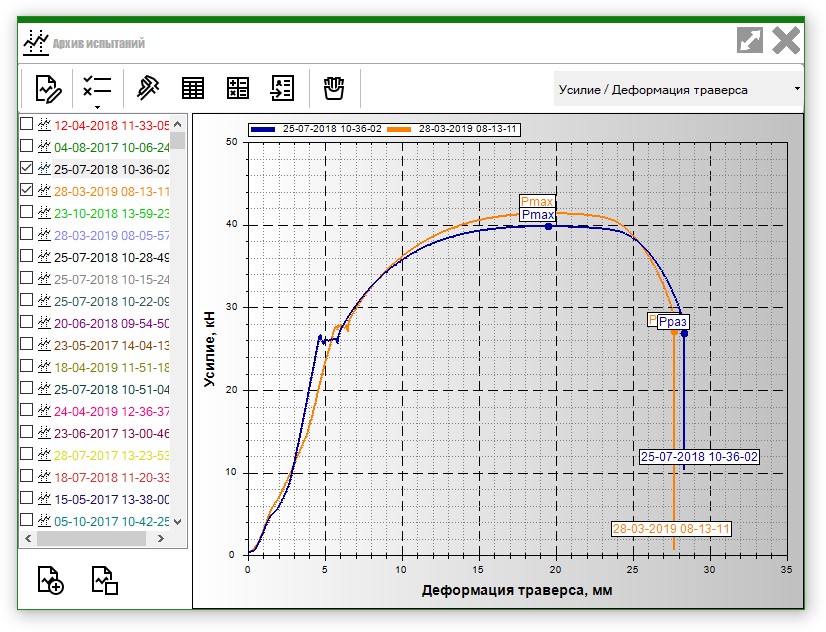826x632 pixels.
Task: Click chart icon beside 15-05-2017 13-38-00 entry
Action: tap(44, 499)
